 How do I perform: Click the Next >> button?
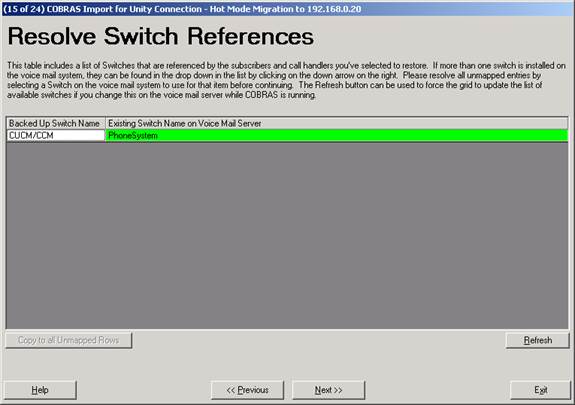pyautogui.click(x=328, y=390)
